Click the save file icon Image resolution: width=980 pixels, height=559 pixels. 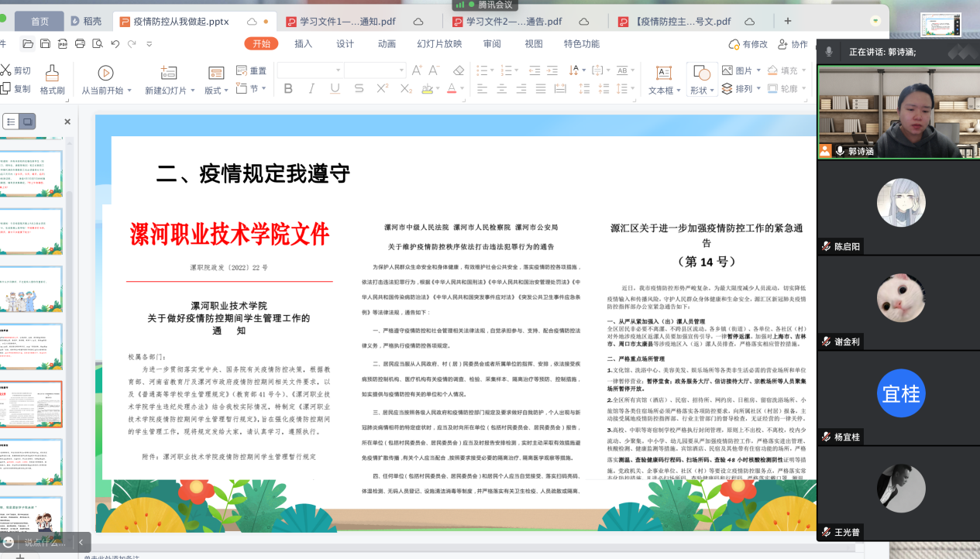[45, 44]
